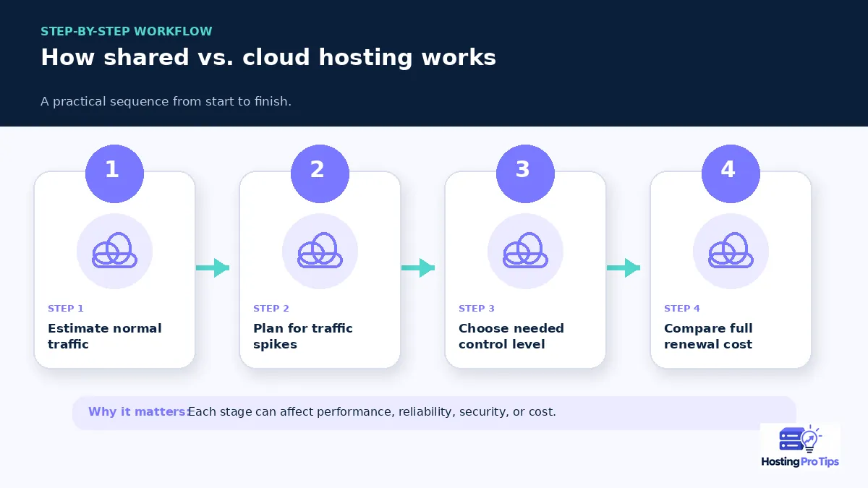Screen dimensions: 868x488
Task: Click the title "How shared vs. cloud hosting works"
Action: pyautogui.click(x=268, y=58)
